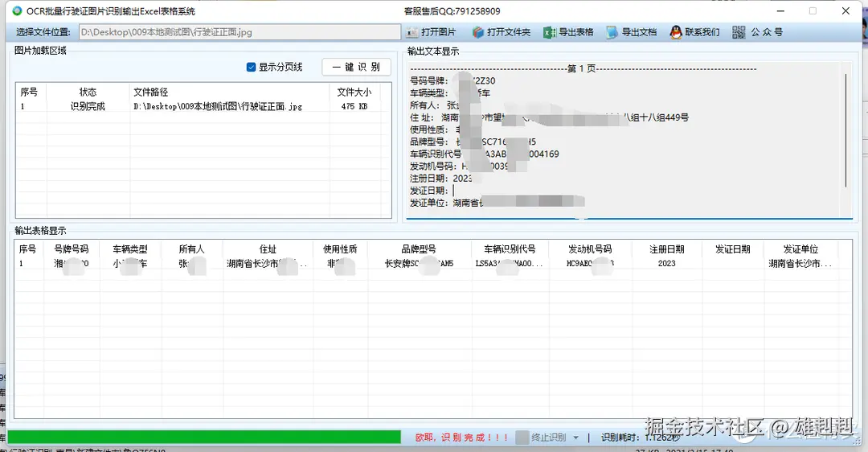Click the 车辆类型 table column header
Image resolution: width=868 pixels, height=452 pixels.
pos(130,249)
